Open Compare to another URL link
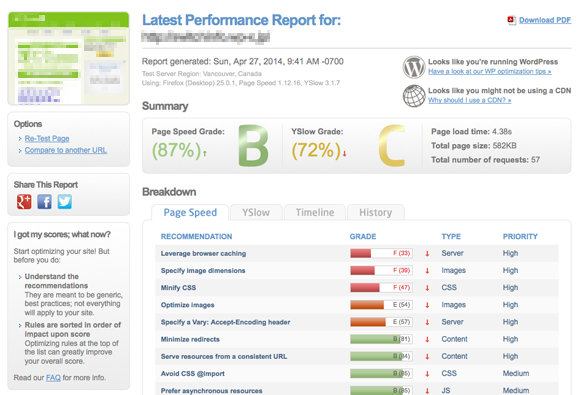580x395 pixels. 66,150
